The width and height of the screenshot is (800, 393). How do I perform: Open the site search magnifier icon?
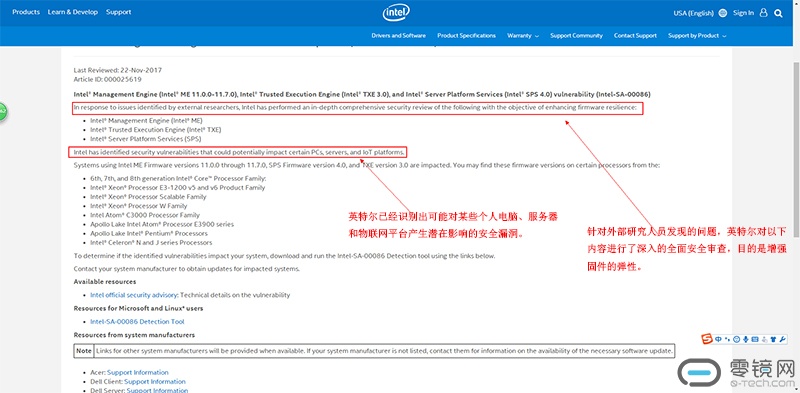click(x=778, y=13)
